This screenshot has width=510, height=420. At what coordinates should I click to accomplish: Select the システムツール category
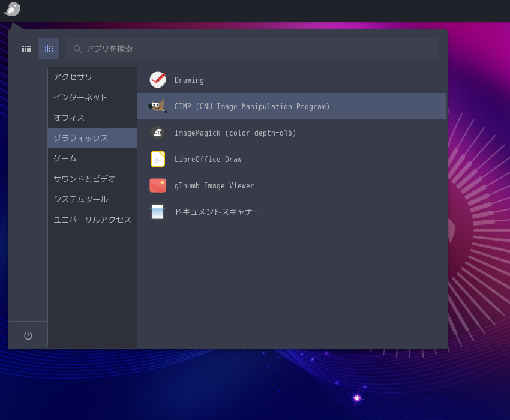[92, 199]
